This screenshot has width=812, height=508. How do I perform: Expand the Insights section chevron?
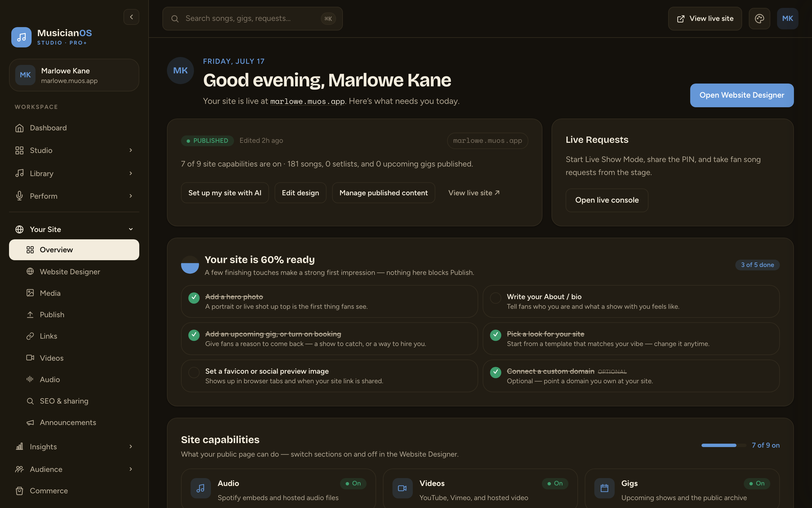131,446
